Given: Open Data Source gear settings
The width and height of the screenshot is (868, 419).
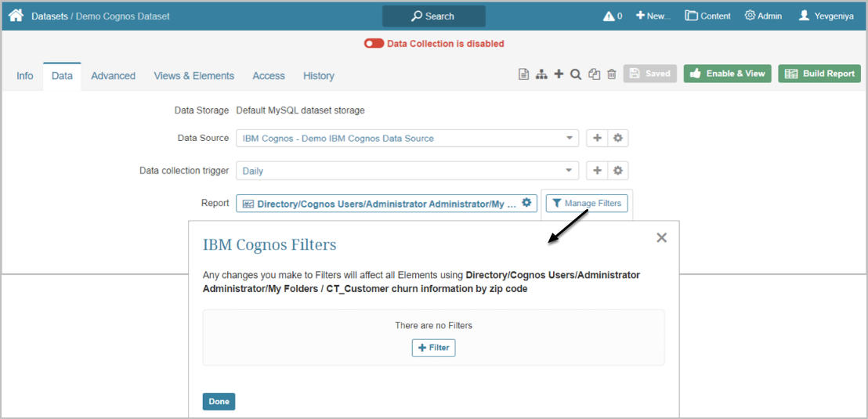Looking at the screenshot, I should click(x=618, y=139).
